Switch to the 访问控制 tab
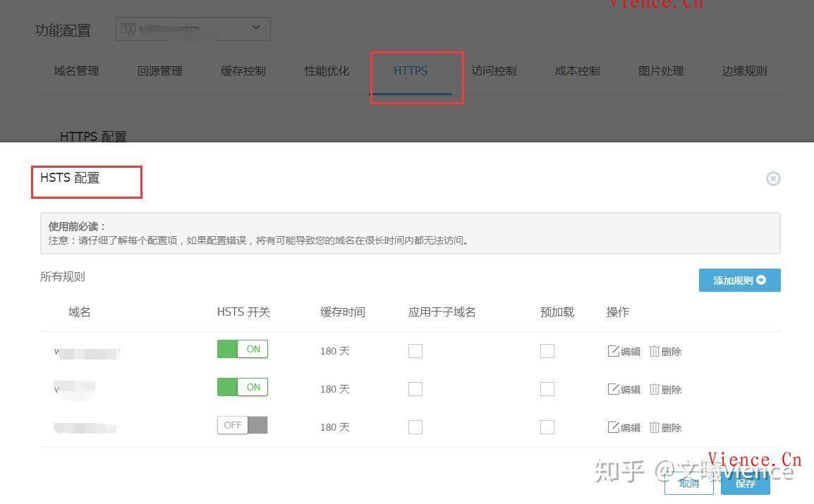This screenshot has height=504, width=814. point(493,70)
